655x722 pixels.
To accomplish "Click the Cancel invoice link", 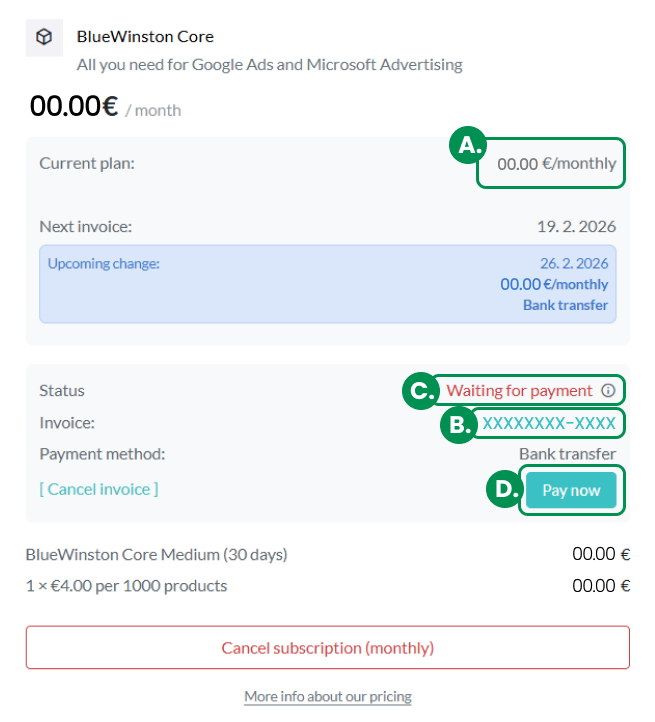I will [99, 489].
